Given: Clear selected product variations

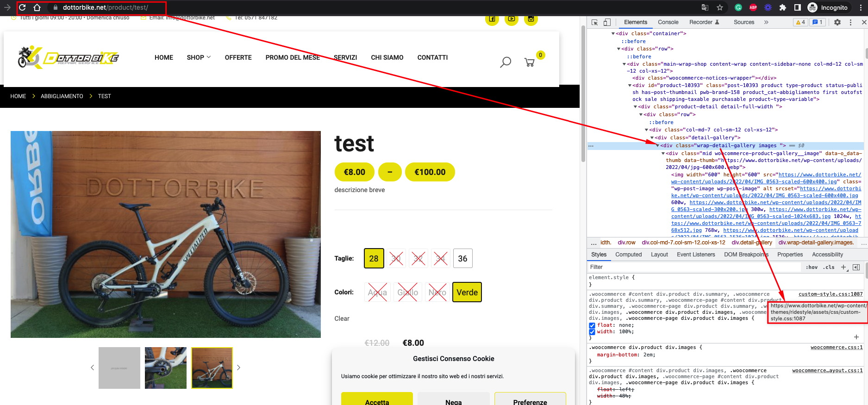Looking at the screenshot, I should [x=342, y=318].
